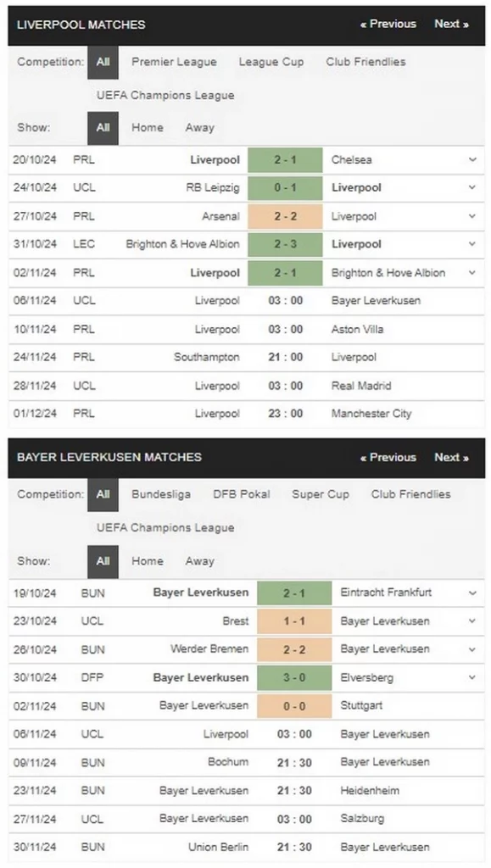Expand the Liverpool vs Chelsea match row
This screenshot has height=868, width=491.
point(472,159)
